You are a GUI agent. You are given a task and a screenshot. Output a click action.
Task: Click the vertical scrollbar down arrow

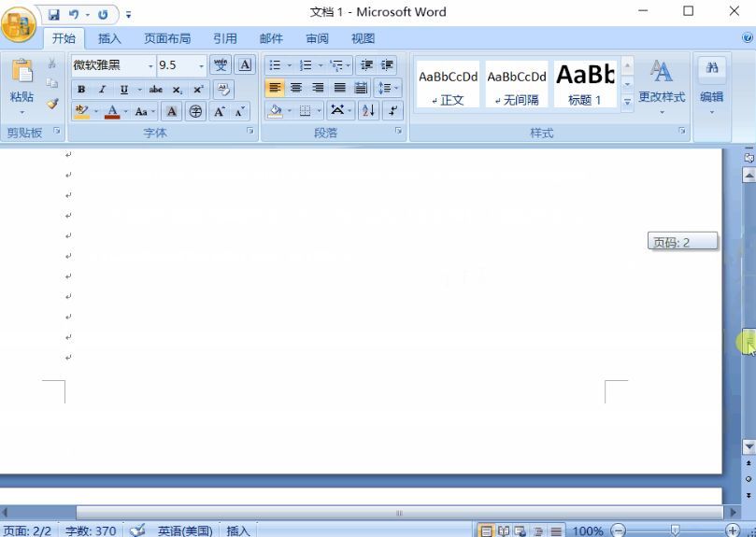749,446
